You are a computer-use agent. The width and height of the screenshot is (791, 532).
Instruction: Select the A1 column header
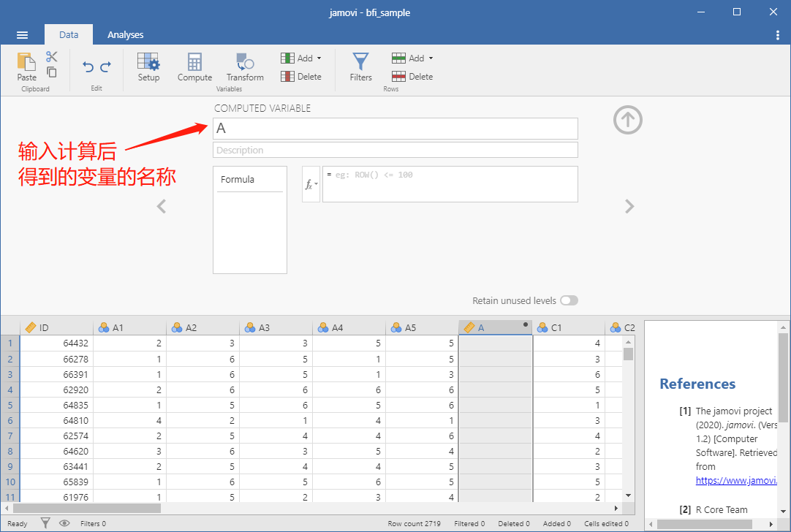(129, 328)
